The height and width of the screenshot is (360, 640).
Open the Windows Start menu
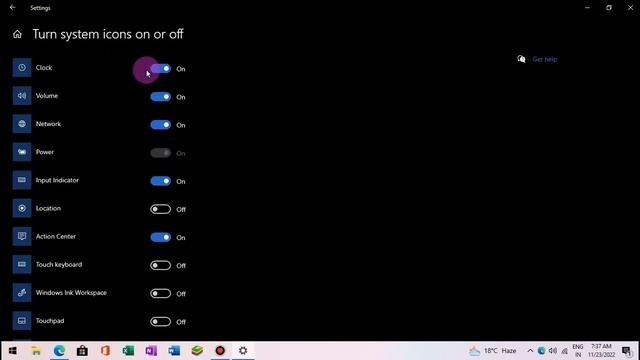[x=13, y=351]
